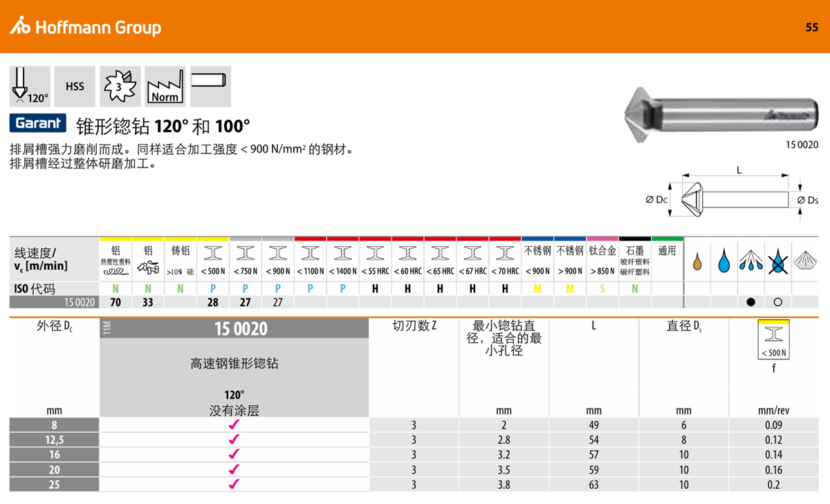830x504 pixels.
Task: Click the blue Garant brand badge
Action: click(38, 123)
